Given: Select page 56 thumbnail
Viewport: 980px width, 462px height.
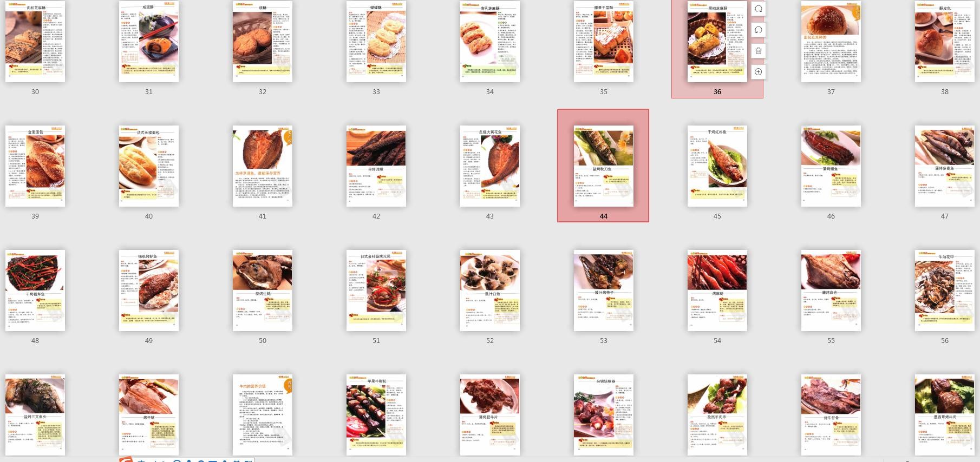Looking at the screenshot, I should click(945, 291).
